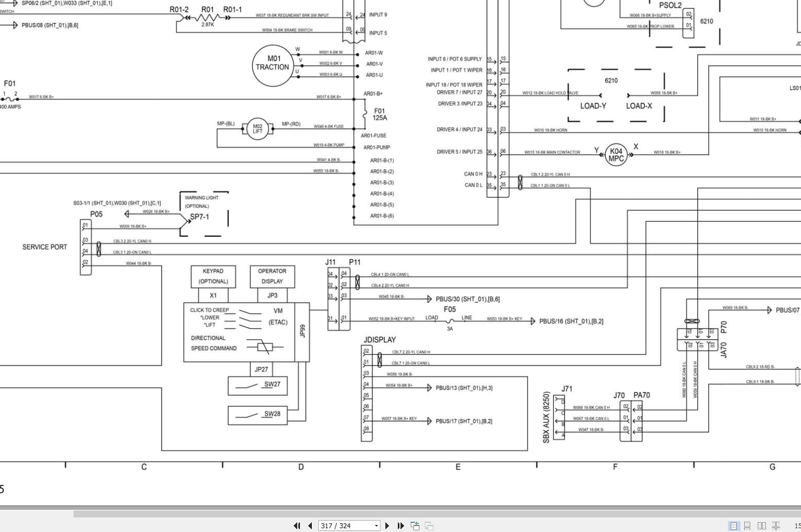Click the PBUS/13 (SHT_01),[H,3] reference
This screenshot has height=532, width=801.
464,388
